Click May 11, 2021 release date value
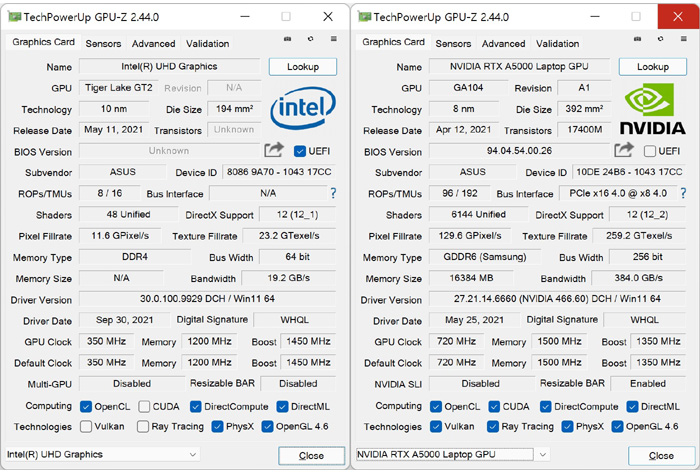 (113, 130)
